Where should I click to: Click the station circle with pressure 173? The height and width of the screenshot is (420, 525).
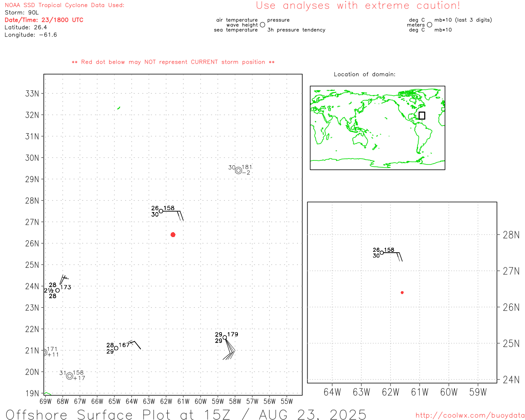coord(57,290)
